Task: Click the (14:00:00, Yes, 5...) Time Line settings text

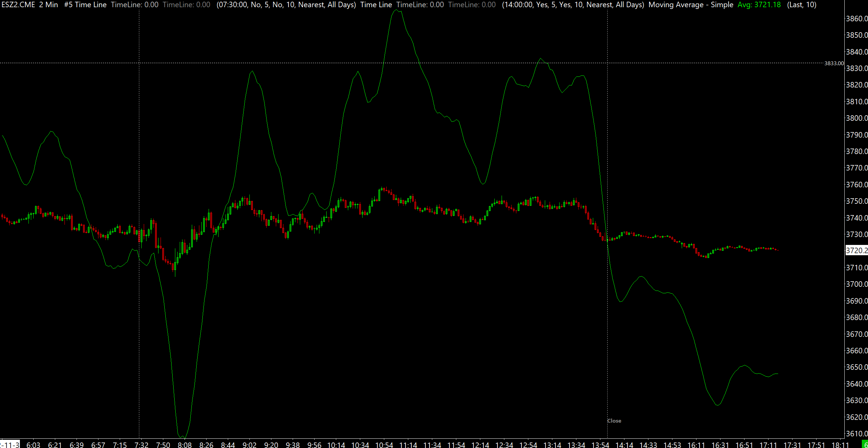Action: 573,5
